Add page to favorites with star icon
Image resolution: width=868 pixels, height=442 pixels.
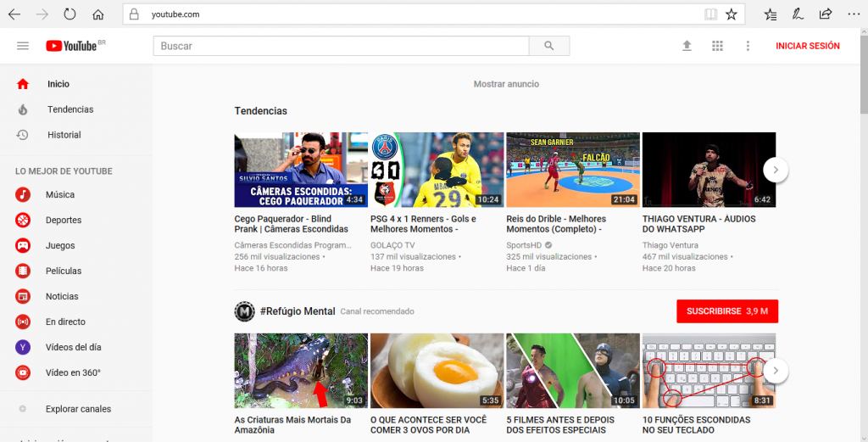coord(732,14)
